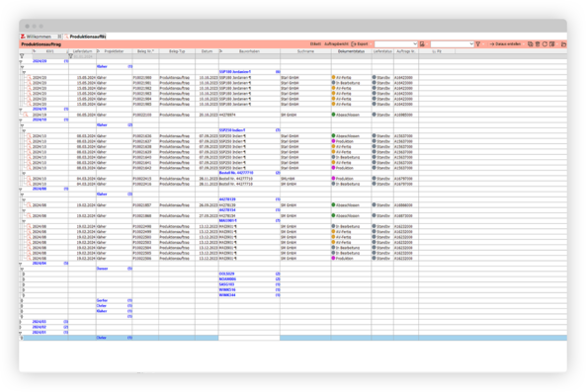Click the trash delete icon in toolbar
Image resolution: width=586 pixels, height=392 pixels.
(538, 44)
